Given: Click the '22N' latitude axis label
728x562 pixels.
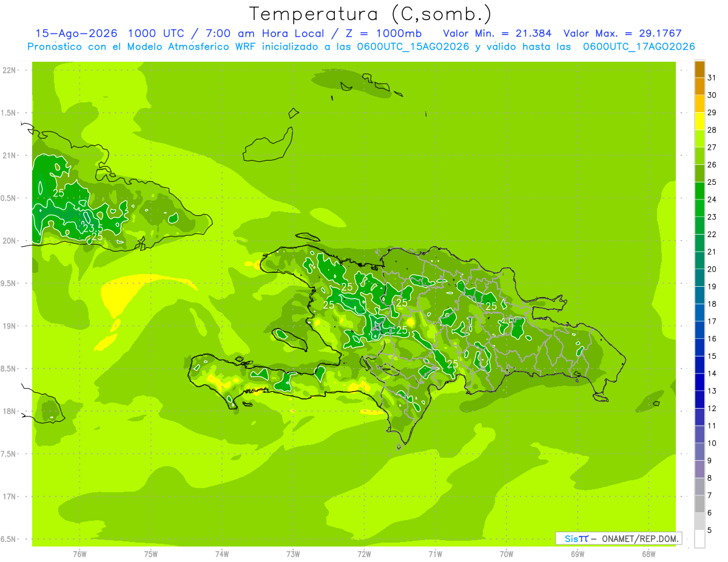Looking at the screenshot, I should [x=9, y=70].
